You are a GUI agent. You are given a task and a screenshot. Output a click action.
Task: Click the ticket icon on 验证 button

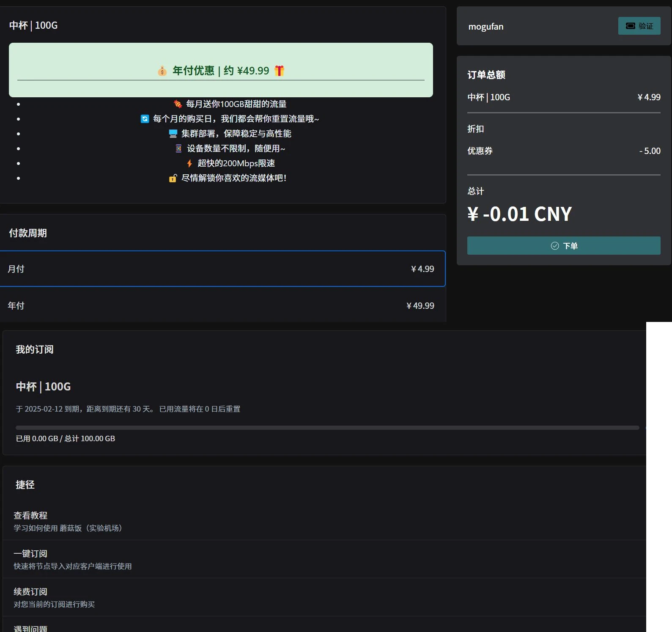(x=630, y=26)
